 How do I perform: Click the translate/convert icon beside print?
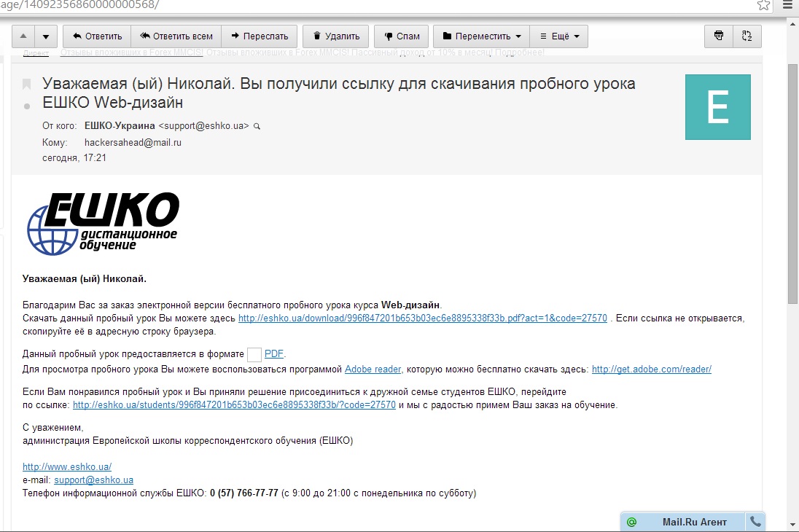tap(747, 36)
